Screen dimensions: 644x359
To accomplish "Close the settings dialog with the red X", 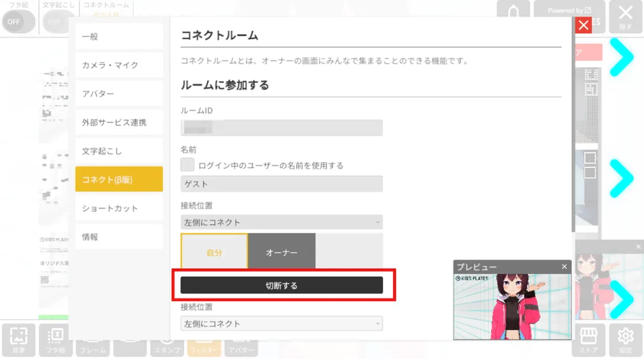I will click(583, 26).
